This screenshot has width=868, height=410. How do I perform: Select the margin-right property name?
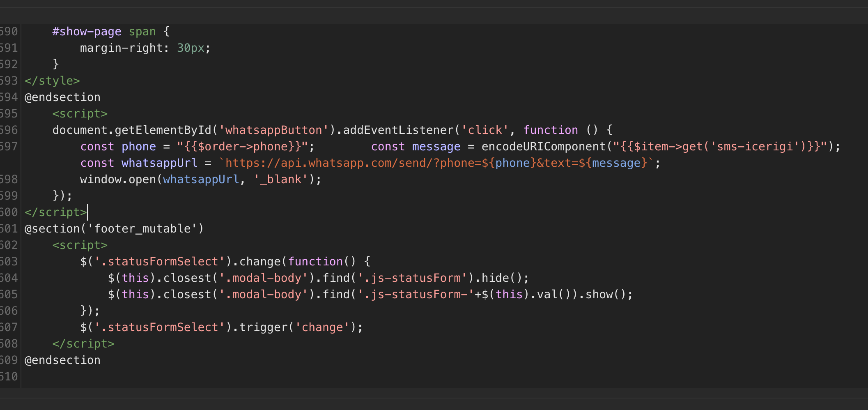pyautogui.click(x=122, y=48)
